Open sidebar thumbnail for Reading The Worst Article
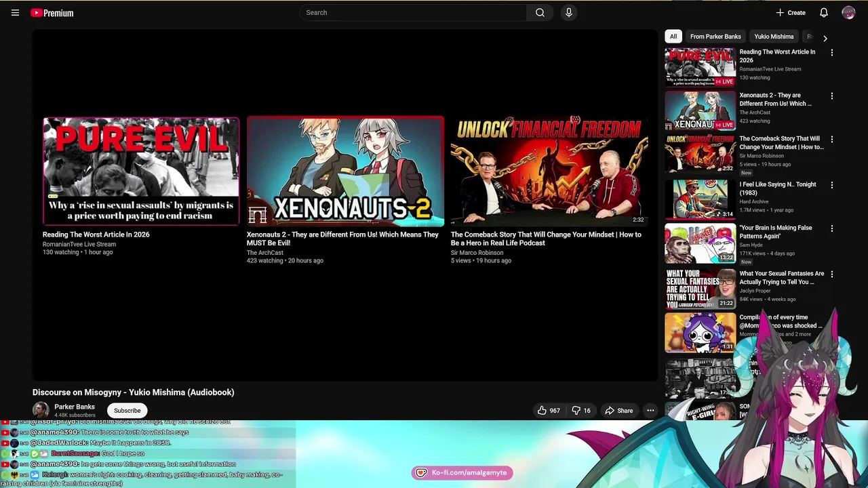868x488 pixels. point(700,66)
